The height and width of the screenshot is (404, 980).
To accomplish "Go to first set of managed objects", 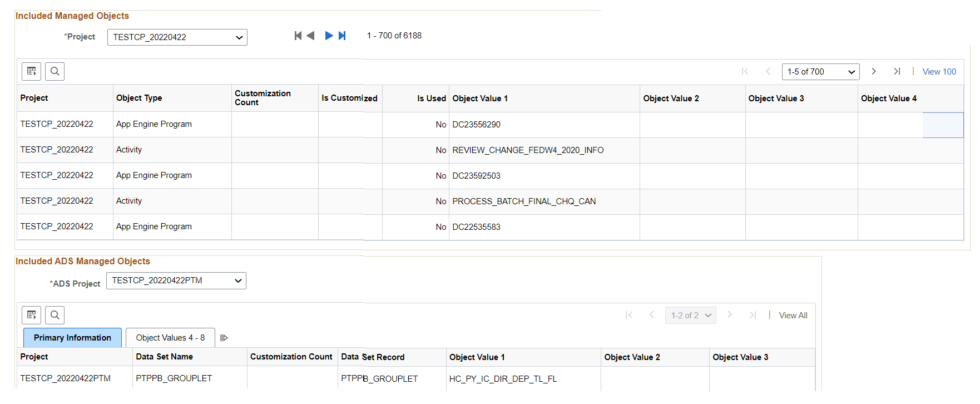I will click(x=298, y=36).
